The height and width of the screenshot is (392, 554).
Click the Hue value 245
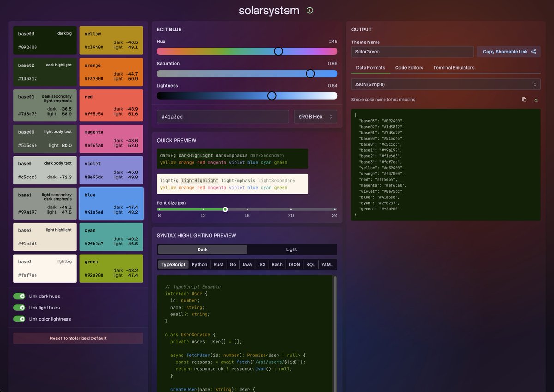pos(333,42)
